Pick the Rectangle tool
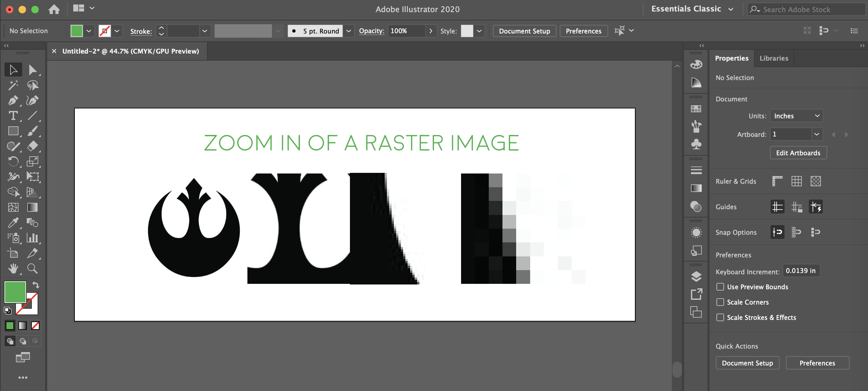 [x=13, y=131]
